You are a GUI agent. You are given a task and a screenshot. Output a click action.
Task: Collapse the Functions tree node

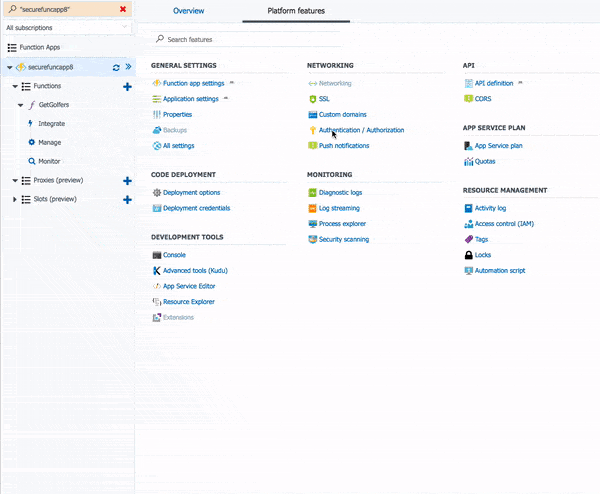click(x=15, y=86)
